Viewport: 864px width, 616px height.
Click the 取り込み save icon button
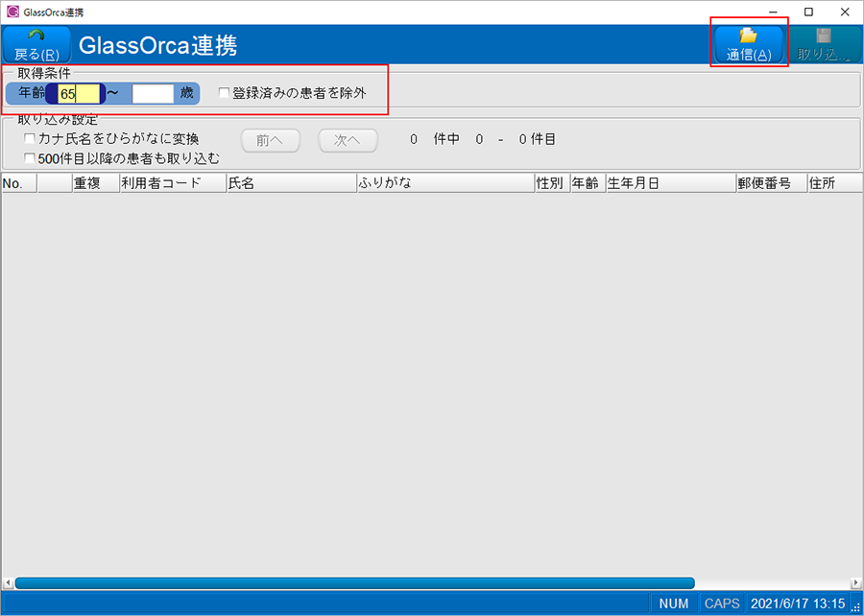pyautogui.click(x=823, y=45)
